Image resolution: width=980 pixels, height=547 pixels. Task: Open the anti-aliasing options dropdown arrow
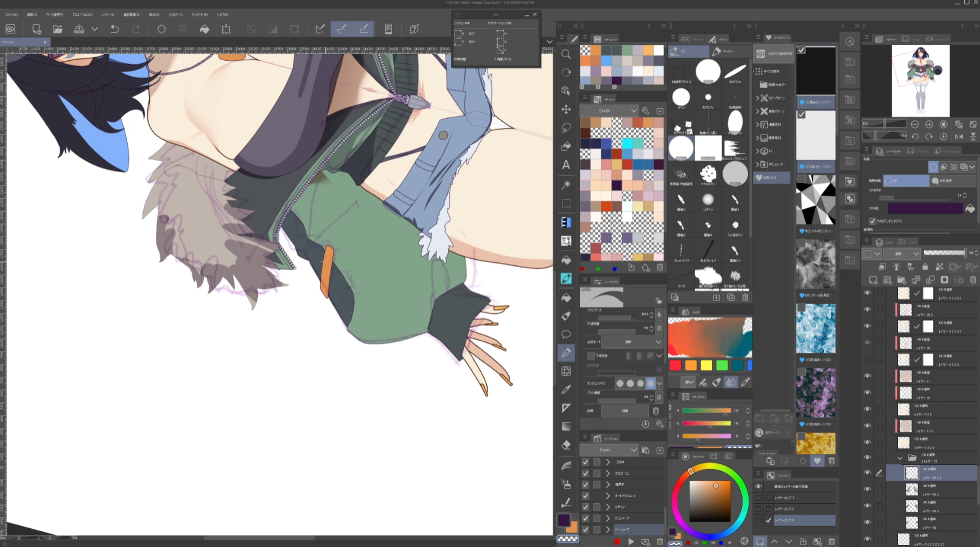click(x=659, y=383)
